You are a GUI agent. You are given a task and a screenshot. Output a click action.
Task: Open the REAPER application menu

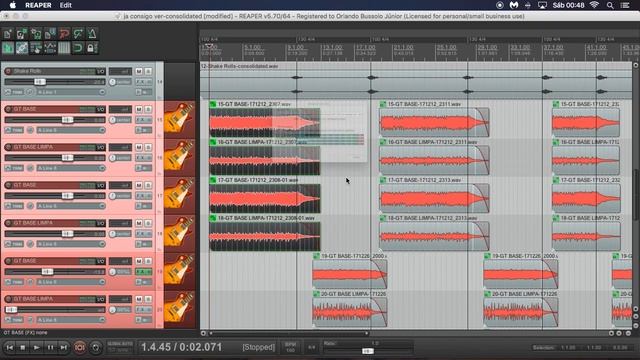[38, 5]
